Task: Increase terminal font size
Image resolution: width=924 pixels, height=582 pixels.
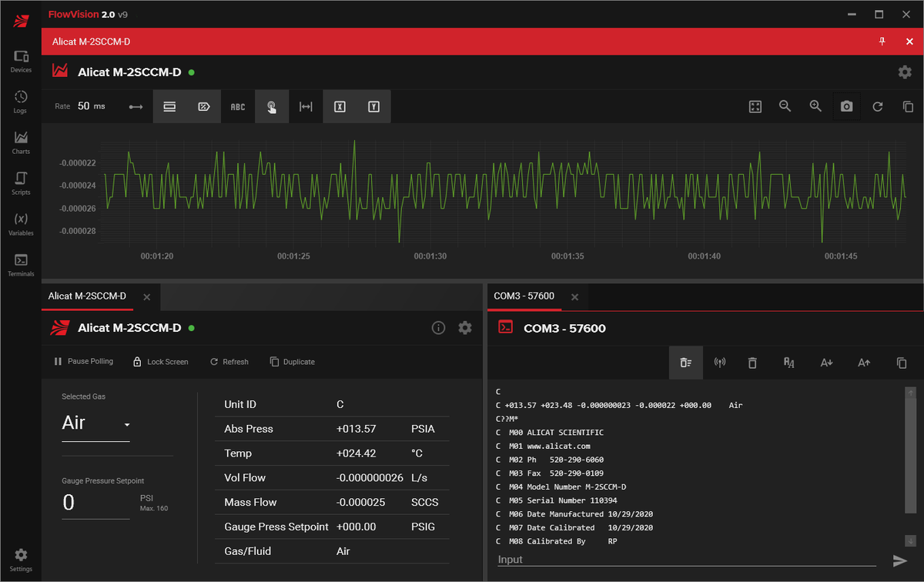Action: point(864,363)
